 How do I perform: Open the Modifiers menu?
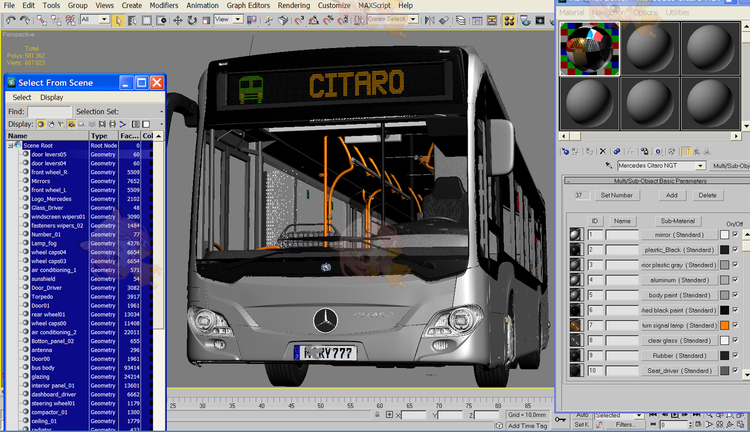click(x=164, y=5)
